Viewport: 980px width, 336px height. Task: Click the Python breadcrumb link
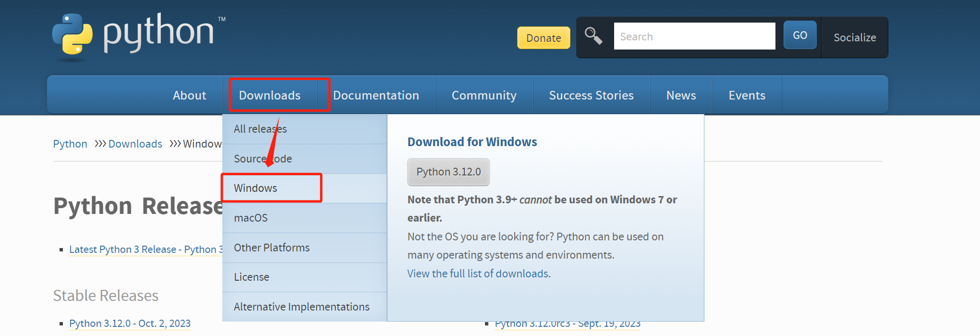(70, 144)
